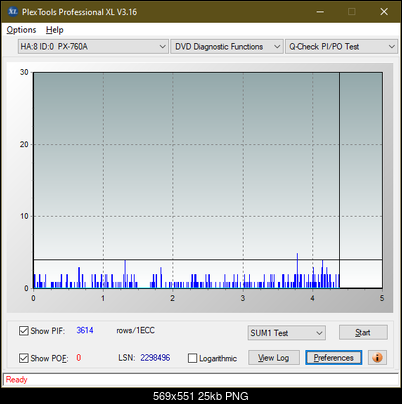Open the SUM1 Test dropdown
Image resolution: width=402 pixels, height=404 pixels.
(287, 333)
